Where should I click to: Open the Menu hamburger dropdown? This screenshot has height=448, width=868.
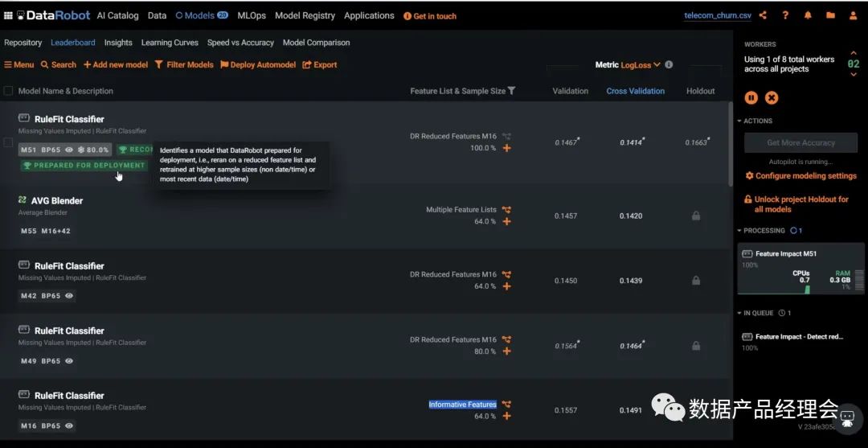(x=18, y=65)
